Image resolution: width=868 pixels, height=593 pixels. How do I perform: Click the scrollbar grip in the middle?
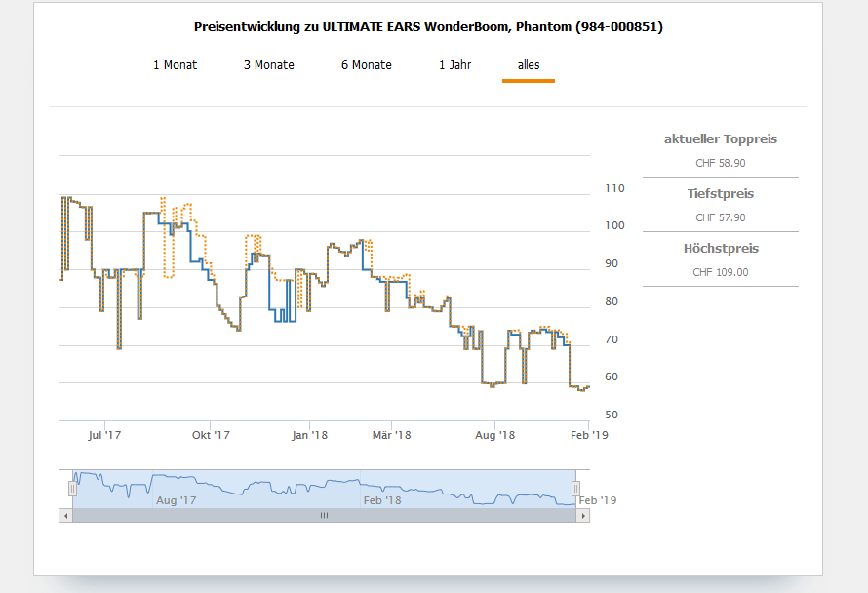[x=324, y=515]
